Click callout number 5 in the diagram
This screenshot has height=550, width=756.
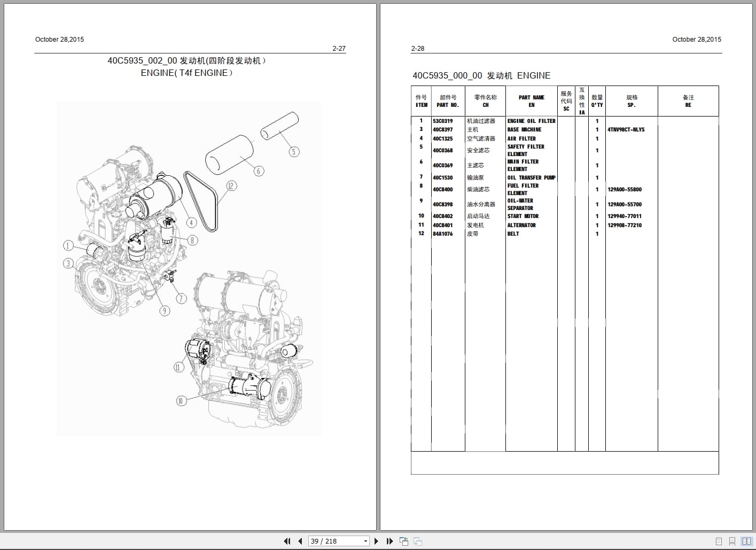tap(293, 152)
